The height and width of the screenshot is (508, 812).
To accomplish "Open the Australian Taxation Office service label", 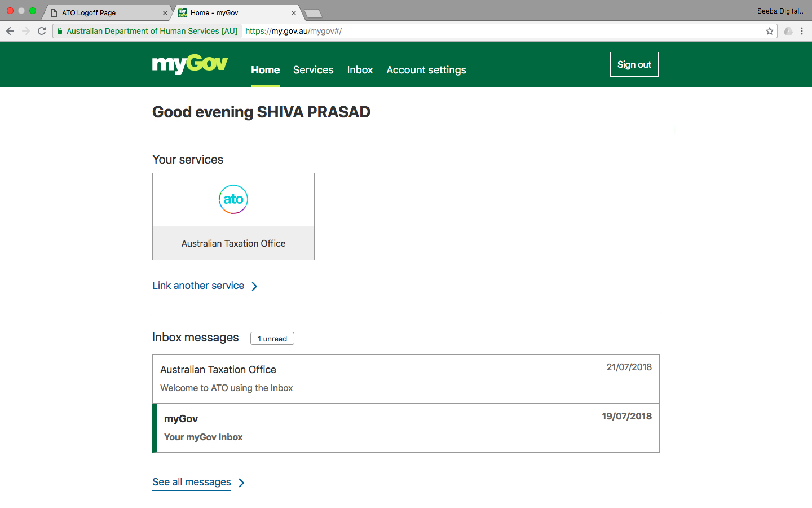I will [233, 243].
